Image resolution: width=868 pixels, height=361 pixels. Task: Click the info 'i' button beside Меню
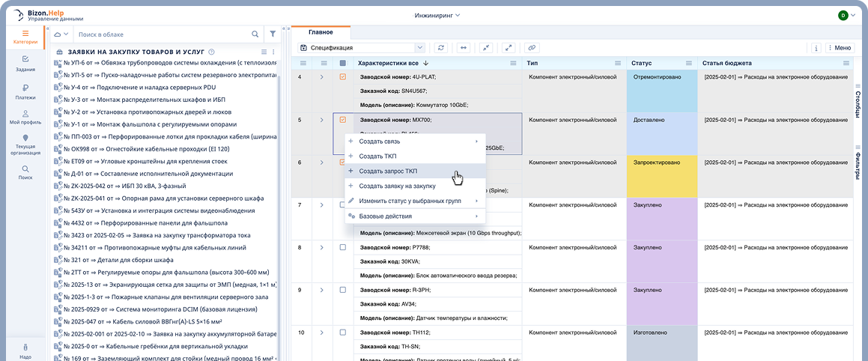click(816, 48)
